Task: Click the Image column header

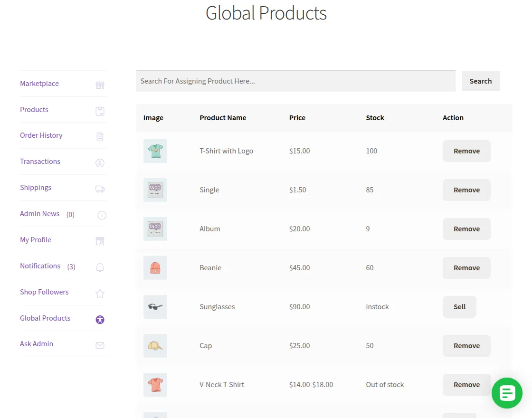Action: pos(153,118)
